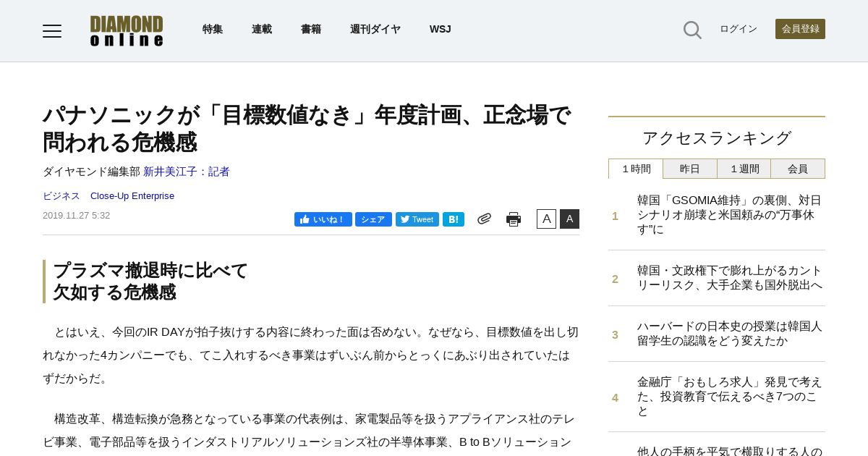Open ranking article 韓国・文政権下で膨れ上がるカントリーリスク

click(730, 278)
